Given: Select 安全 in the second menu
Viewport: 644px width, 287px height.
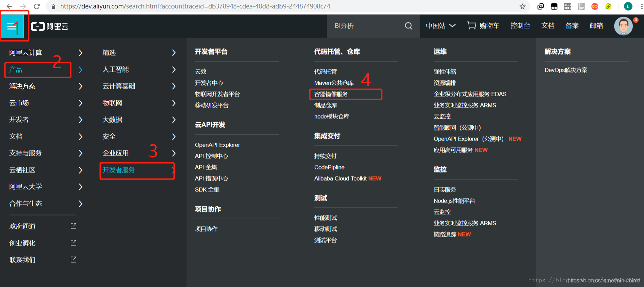Looking at the screenshot, I should click(x=109, y=137).
